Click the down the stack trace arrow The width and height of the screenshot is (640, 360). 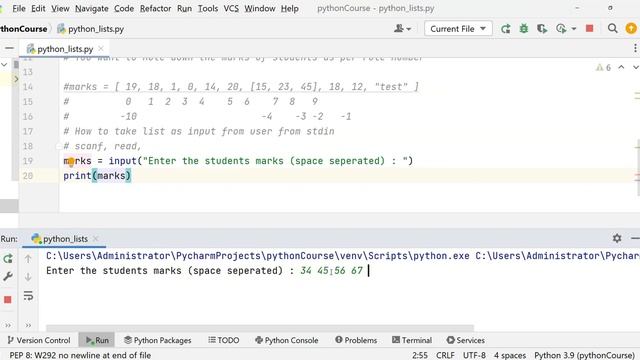point(28,277)
